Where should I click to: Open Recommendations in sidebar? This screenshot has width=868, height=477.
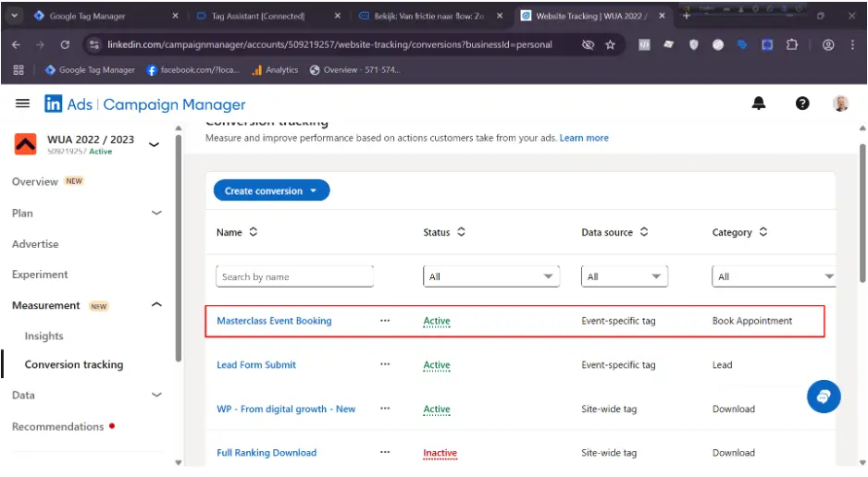[57, 427]
